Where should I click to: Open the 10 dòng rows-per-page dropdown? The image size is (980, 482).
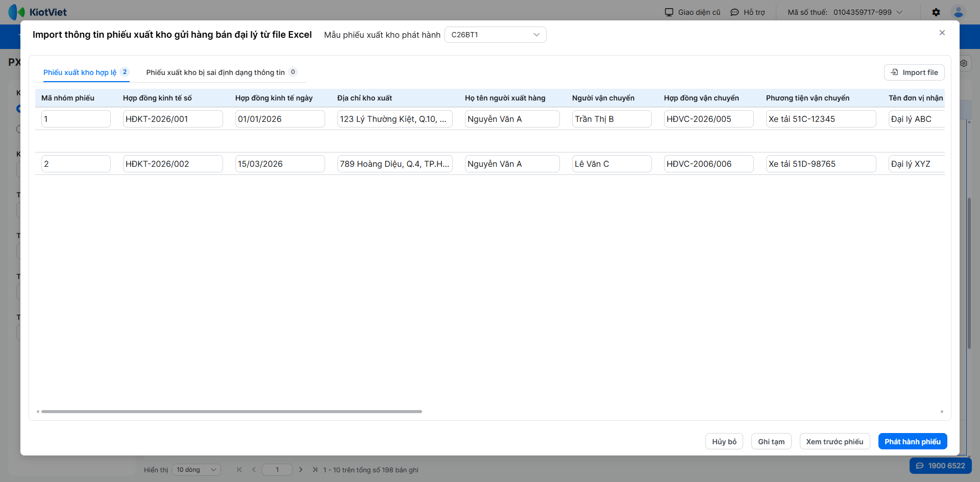click(x=197, y=470)
